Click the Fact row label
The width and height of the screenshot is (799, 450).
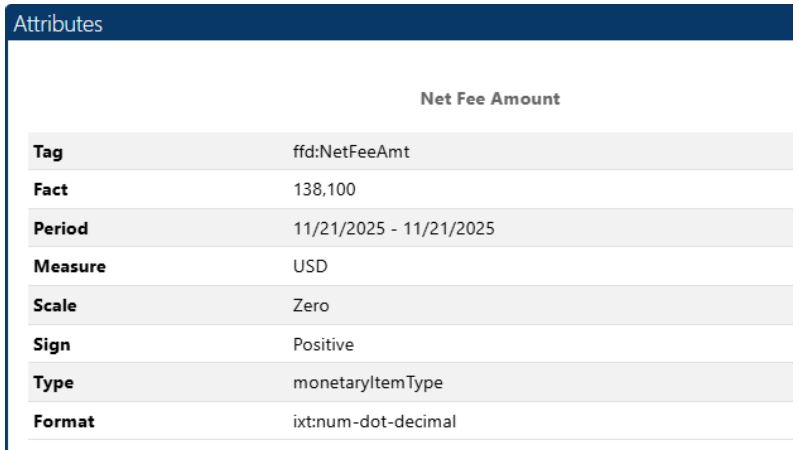pyautogui.click(x=51, y=190)
